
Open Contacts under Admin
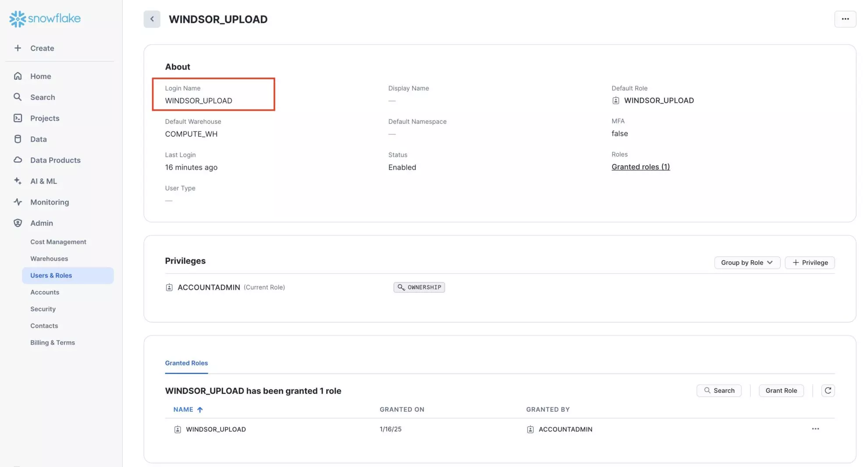coord(44,326)
